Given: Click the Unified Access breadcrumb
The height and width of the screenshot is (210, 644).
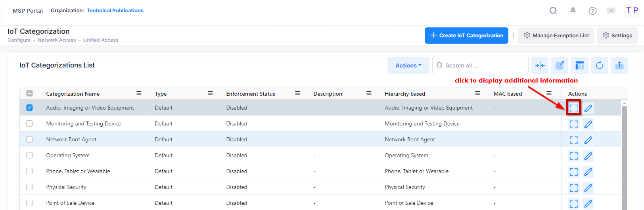Looking at the screenshot, I should coord(100,40).
